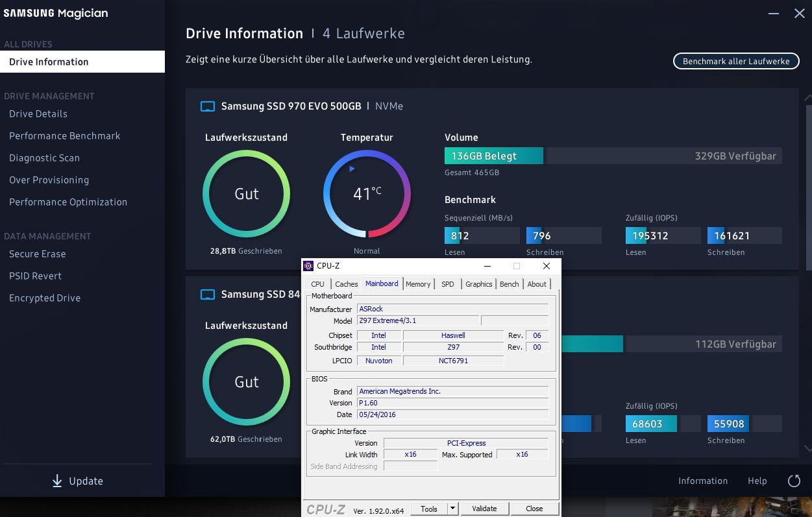Viewport: 812px width, 517px height.
Task: Click the Tools button in CPU-Z
Action: pos(429,509)
